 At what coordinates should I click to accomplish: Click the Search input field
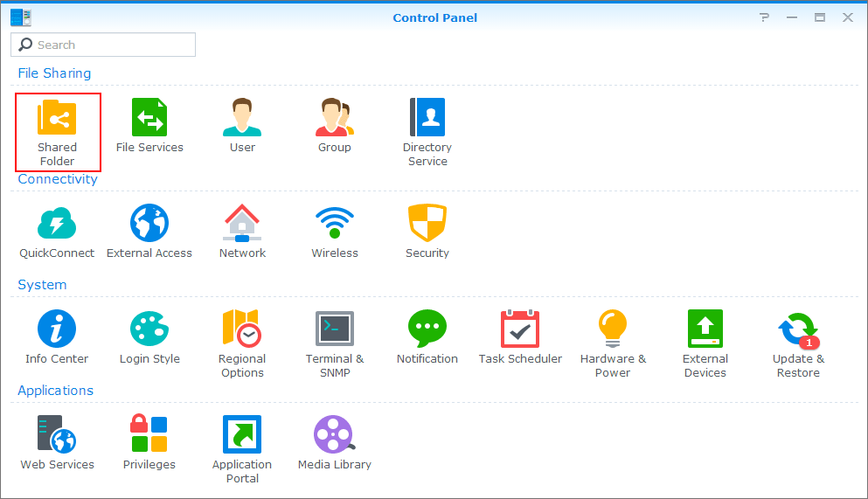(x=103, y=45)
